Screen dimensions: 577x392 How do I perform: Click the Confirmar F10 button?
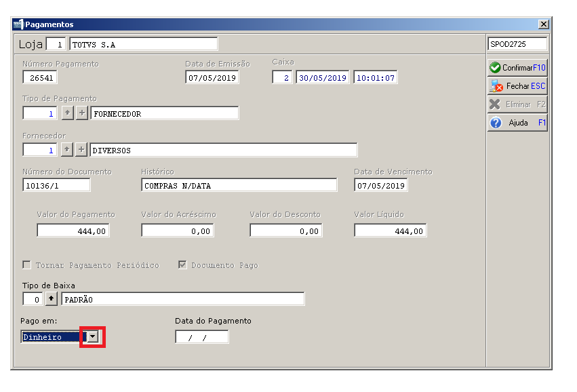coord(517,68)
